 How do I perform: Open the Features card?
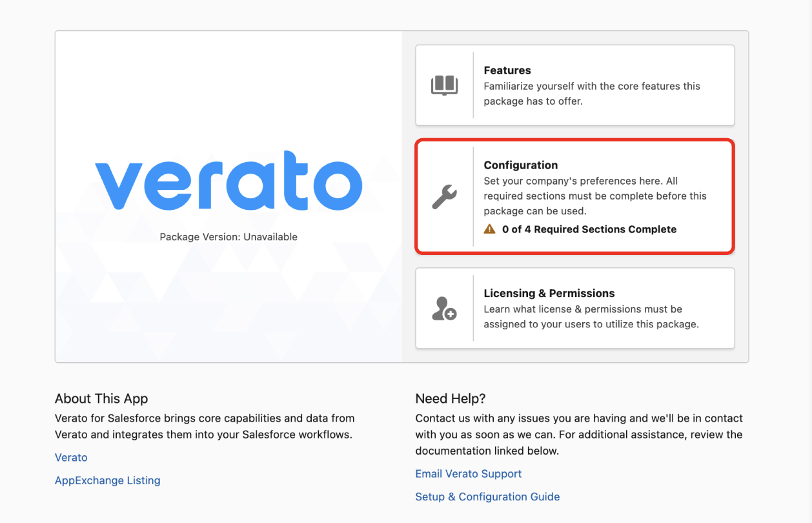click(575, 85)
